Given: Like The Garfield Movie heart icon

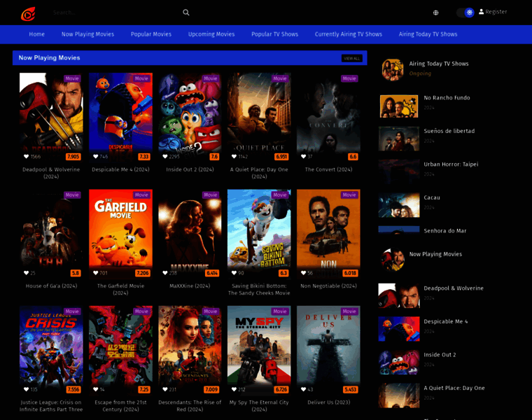Looking at the screenshot, I should point(96,273).
